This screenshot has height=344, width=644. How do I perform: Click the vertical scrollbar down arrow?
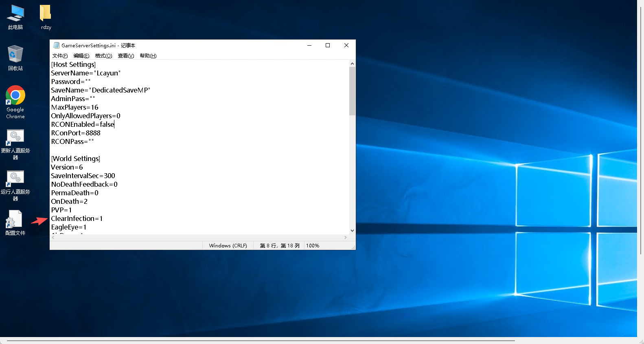point(352,231)
